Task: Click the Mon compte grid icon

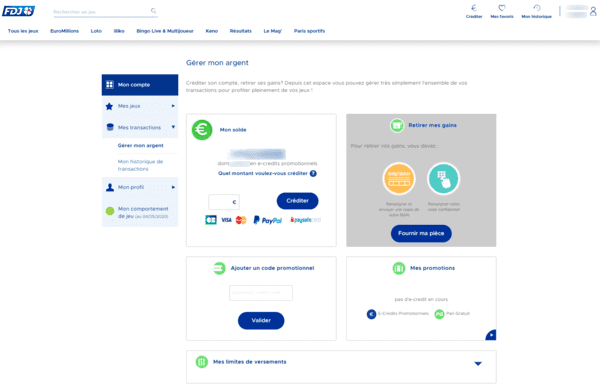Action: pos(110,85)
